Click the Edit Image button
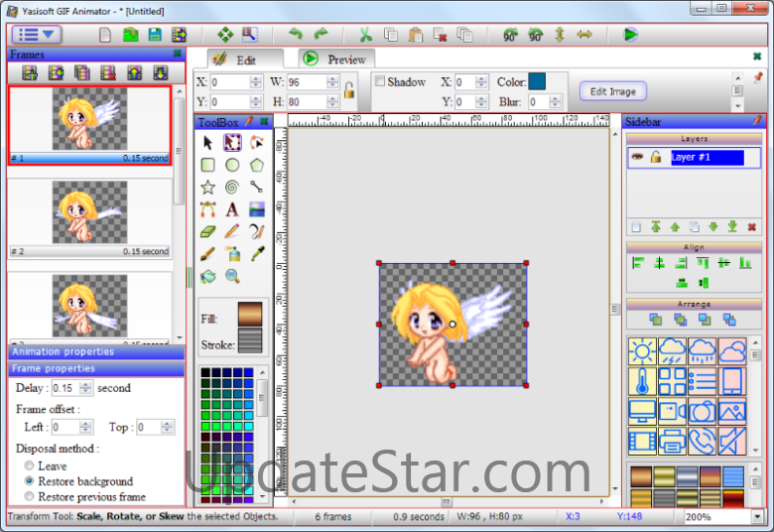This screenshot has height=532, width=774. pyautogui.click(x=612, y=91)
